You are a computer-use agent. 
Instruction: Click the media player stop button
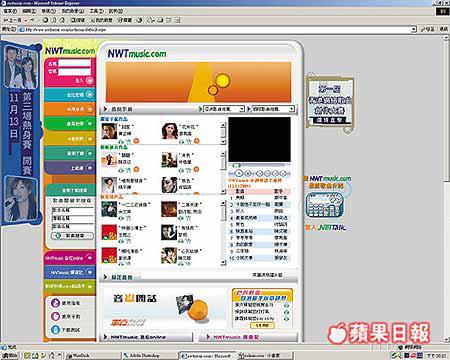pyautogui.click(x=248, y=173)
